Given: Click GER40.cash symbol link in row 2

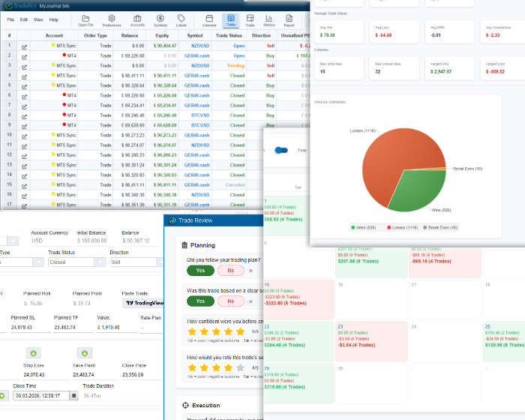Looking at the screenshot, I should tap(196, 55).
